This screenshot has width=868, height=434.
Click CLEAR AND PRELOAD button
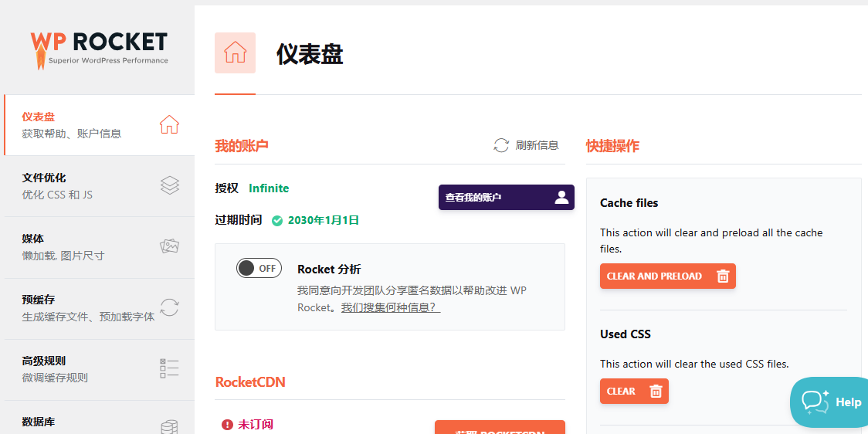[668, 276]
